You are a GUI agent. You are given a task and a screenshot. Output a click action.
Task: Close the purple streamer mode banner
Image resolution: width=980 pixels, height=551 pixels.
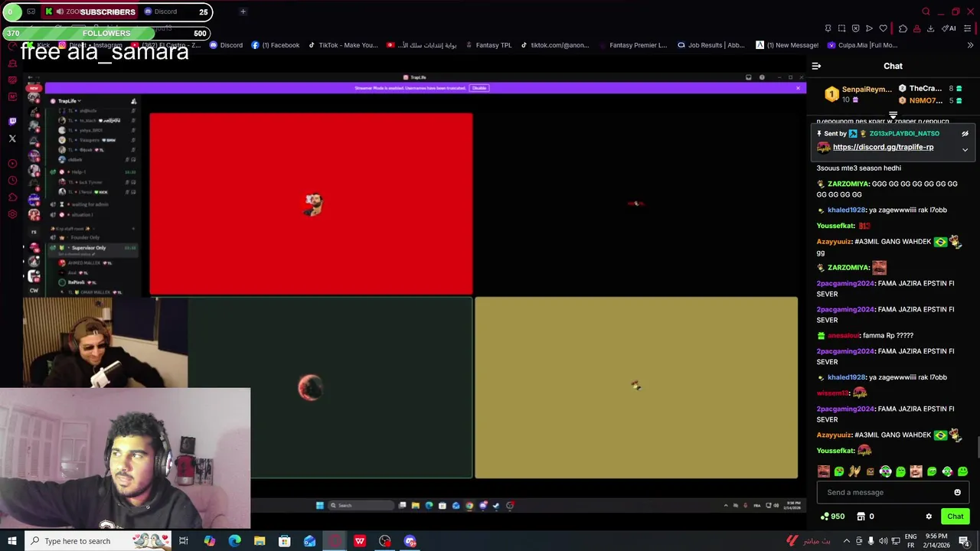point(798,88)
